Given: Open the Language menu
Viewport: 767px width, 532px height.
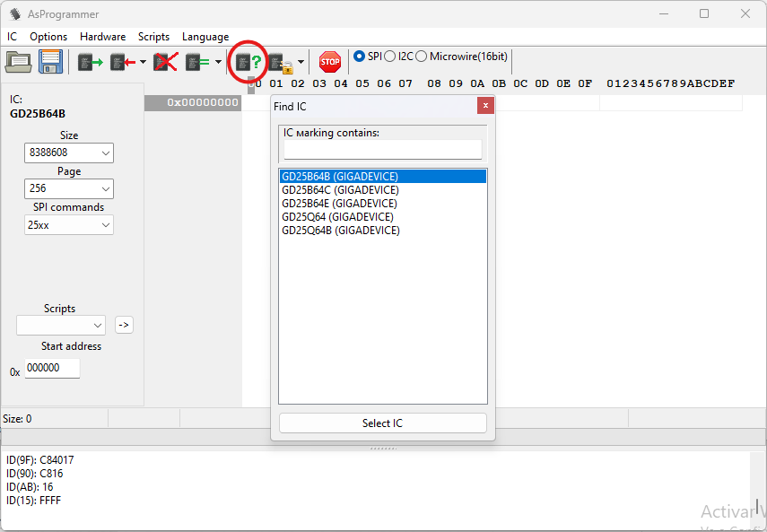Looking at the screenshot, I should 205,37.
